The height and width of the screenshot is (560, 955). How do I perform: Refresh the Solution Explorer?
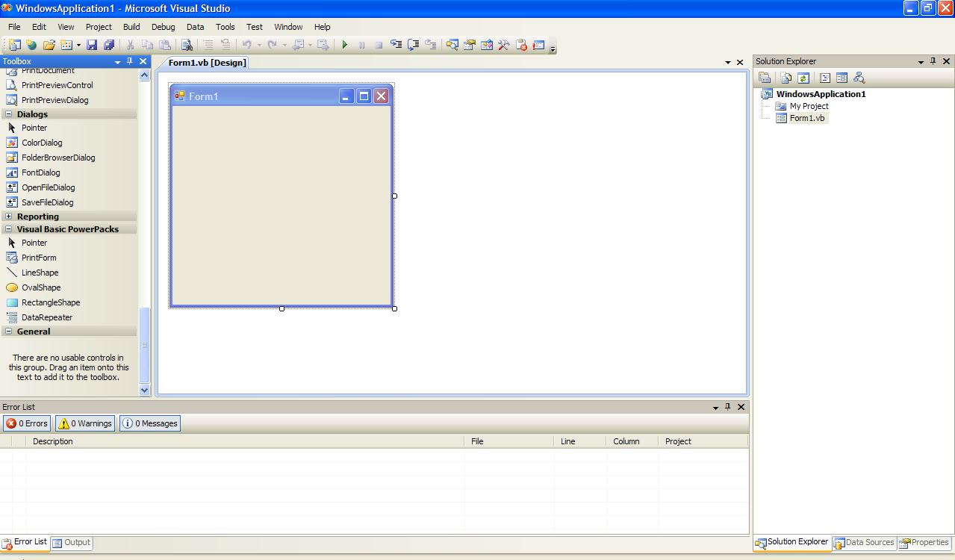pos(803,78)
